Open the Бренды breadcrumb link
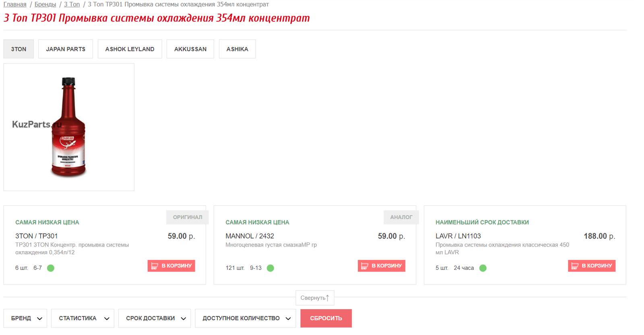 (45, 4)
